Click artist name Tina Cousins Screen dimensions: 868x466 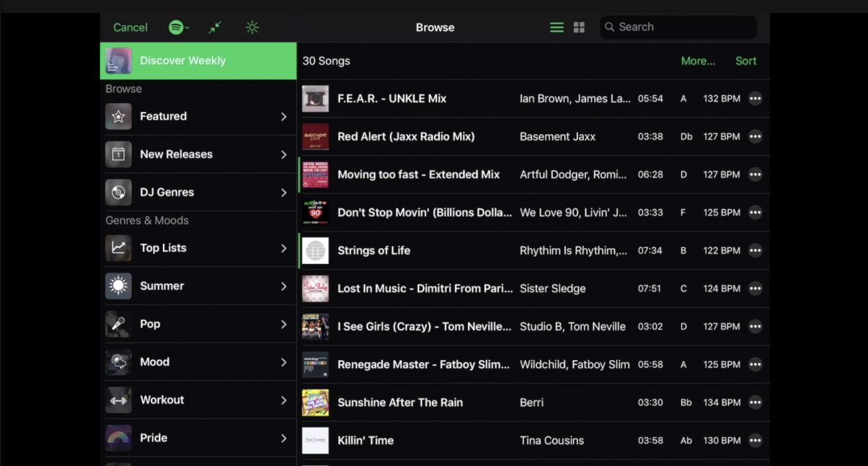552,440
